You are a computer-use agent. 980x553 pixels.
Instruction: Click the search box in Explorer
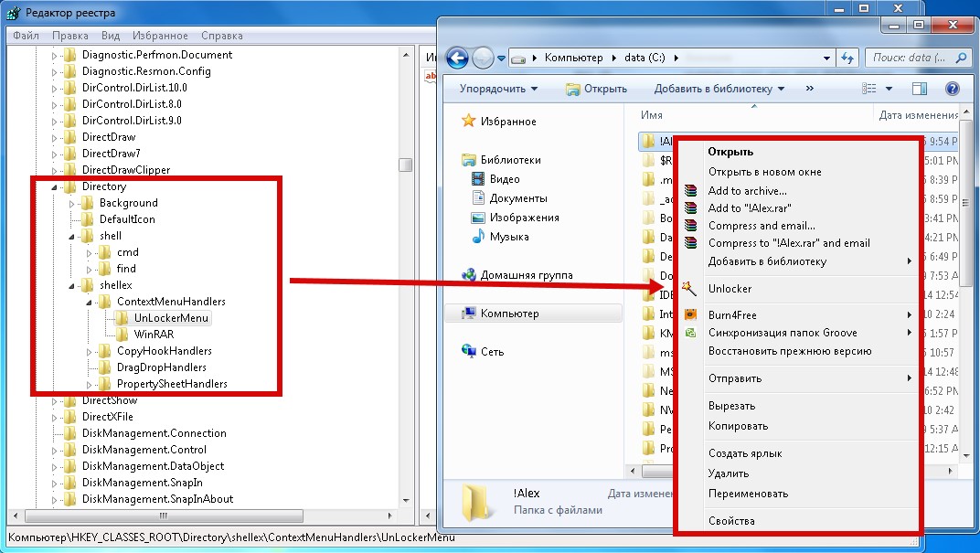[x=914, y=58]
